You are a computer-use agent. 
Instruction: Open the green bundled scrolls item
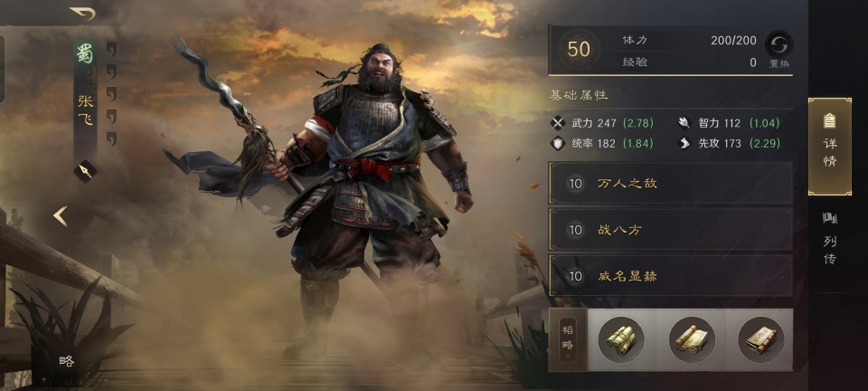621,339
